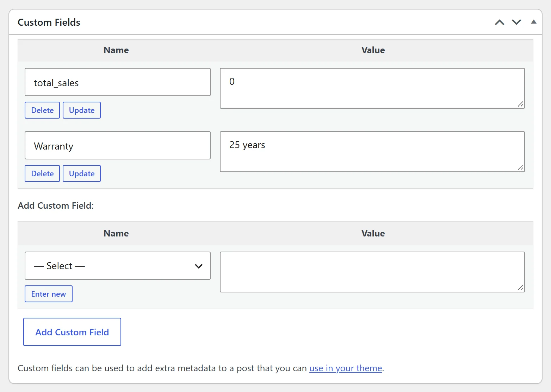
Task: Open the Select name dropdown
Action: (x=118, y=266)
